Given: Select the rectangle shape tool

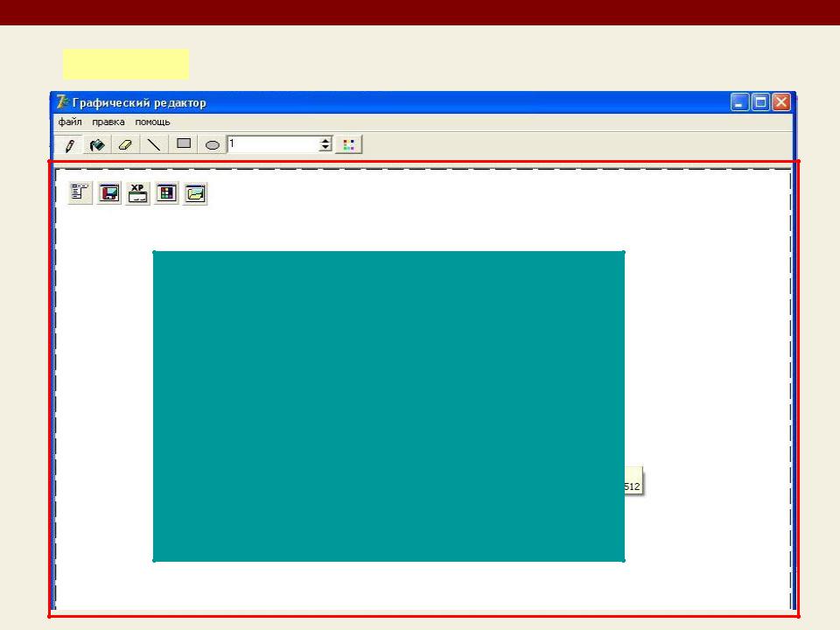Looking at the screenshot, I should coord(183,144).
